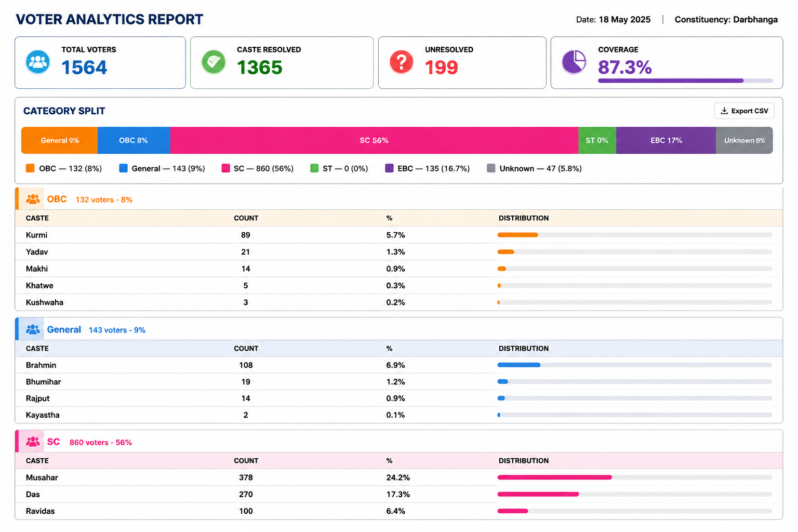Select the Unknown 8% gray bar segment
798x532 pixels.
pyautogui.click(x=744, y=140)
